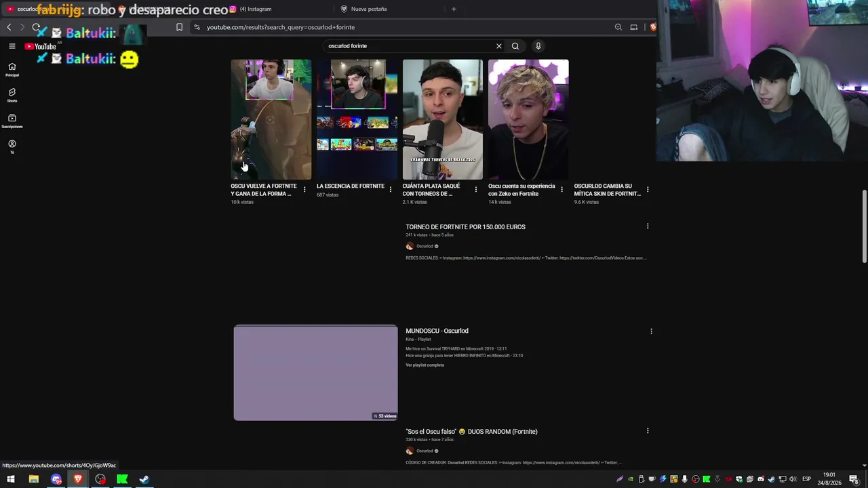
Task: Switch the ESP keyboard language indicator
Action: 806,479
